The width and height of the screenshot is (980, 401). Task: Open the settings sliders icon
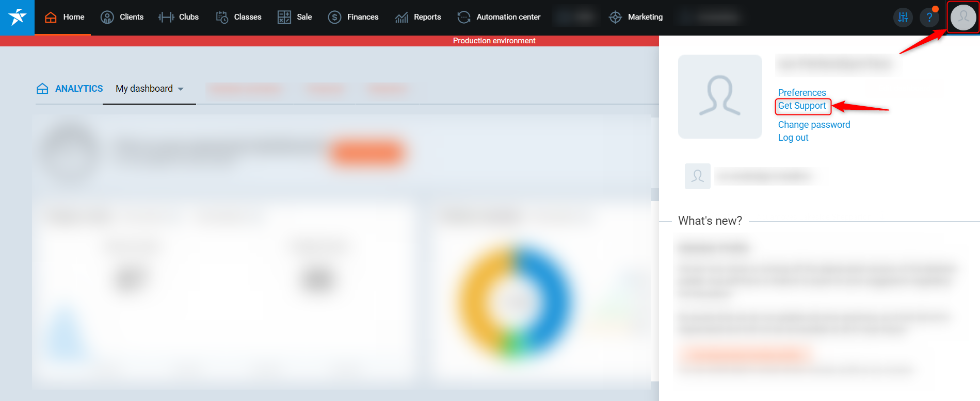tap(903, 18)
